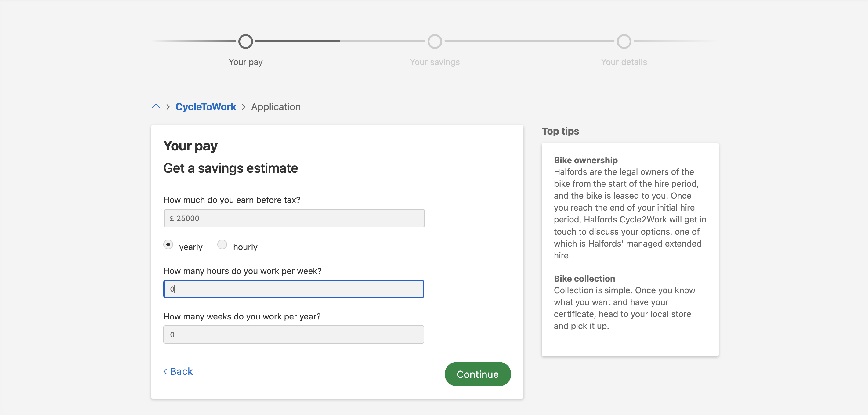Click the hours per week input field
This screenshot has height=415, width=868.
[x=293, y=288]
